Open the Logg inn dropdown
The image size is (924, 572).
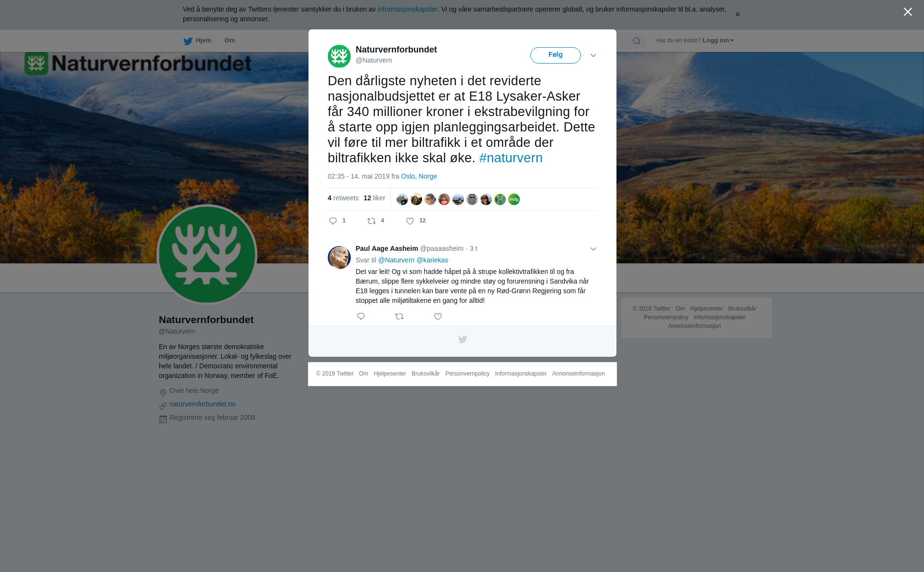[x=718, y=40]
